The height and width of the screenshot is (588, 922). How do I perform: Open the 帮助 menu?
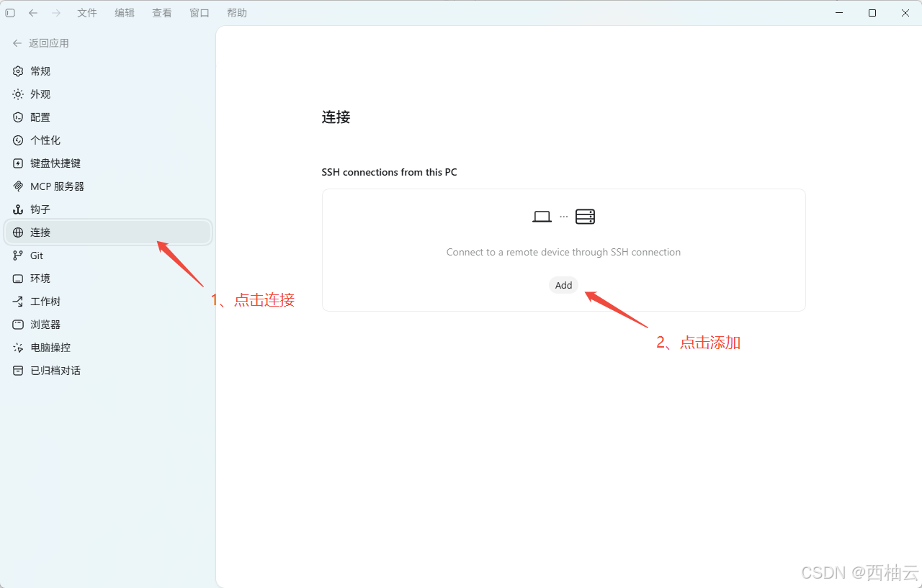pos(237,13)
